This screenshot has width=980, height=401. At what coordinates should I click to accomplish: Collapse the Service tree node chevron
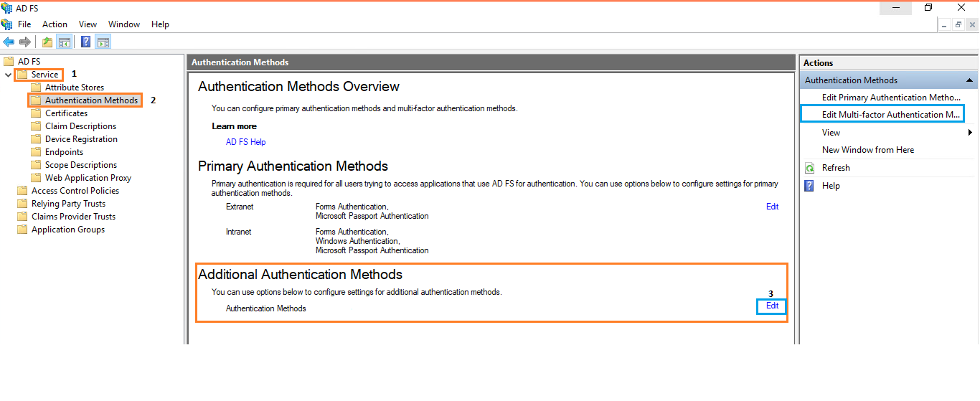8,75
